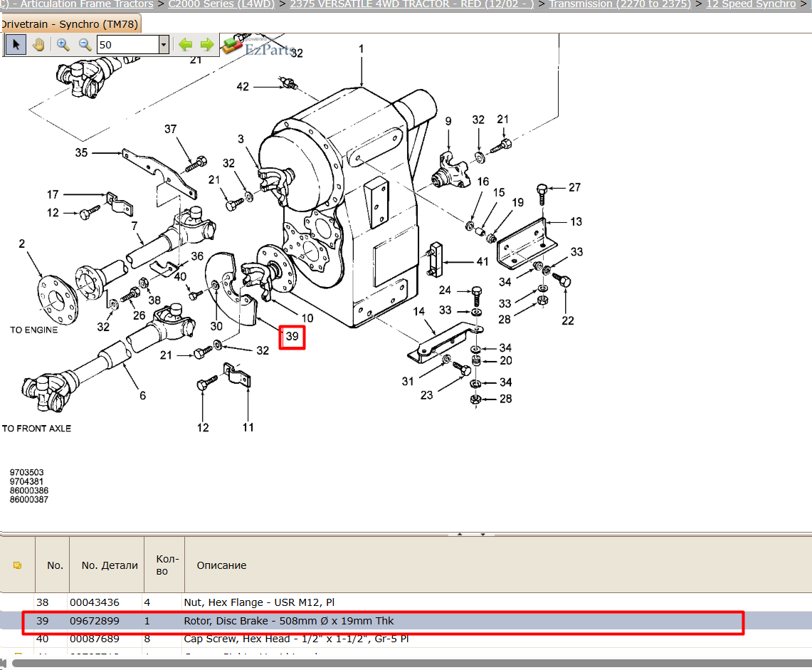This screenshot has width=812, height=670.
Task: Click the horizontal scrollbar at the bottom
Action: tap(412, 664)
